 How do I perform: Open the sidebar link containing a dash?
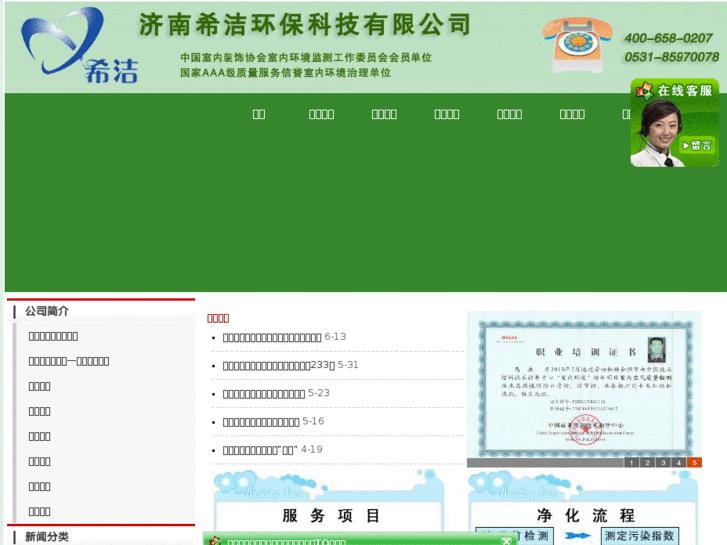coord(69,361)
